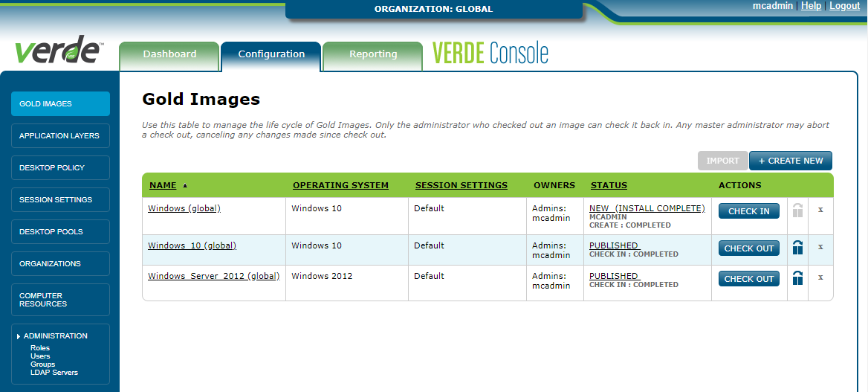
Task: Delete Windows (global) image with x icon
Action: (x=820, y=210)
